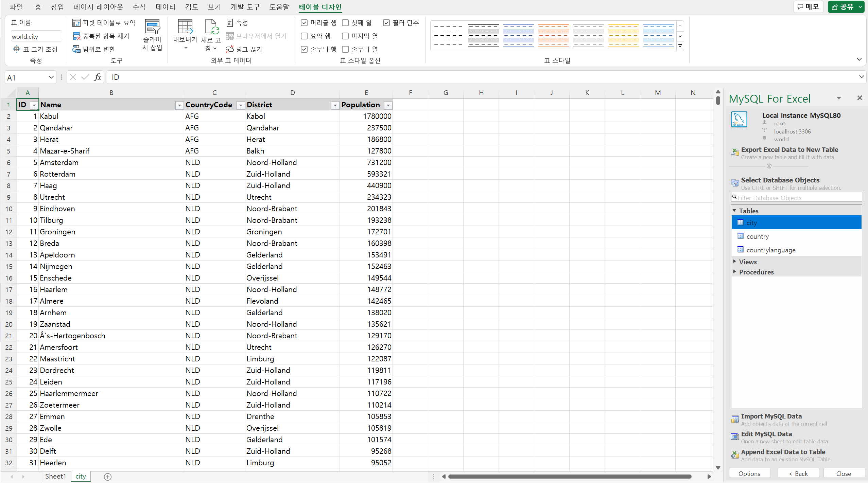The width and height of the screenshot is (868, 483).
Task: Click the Insert Function fx icon
Action: click(x=98, y=77)
